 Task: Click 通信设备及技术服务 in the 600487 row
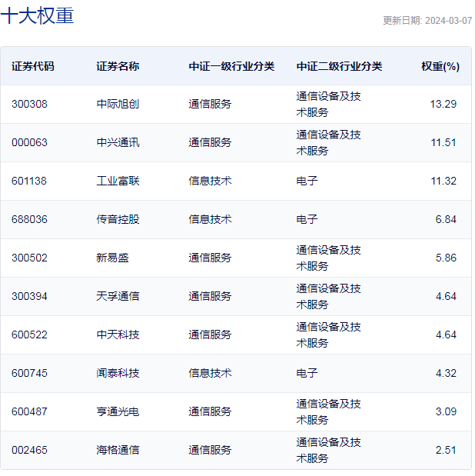point(328,411)
